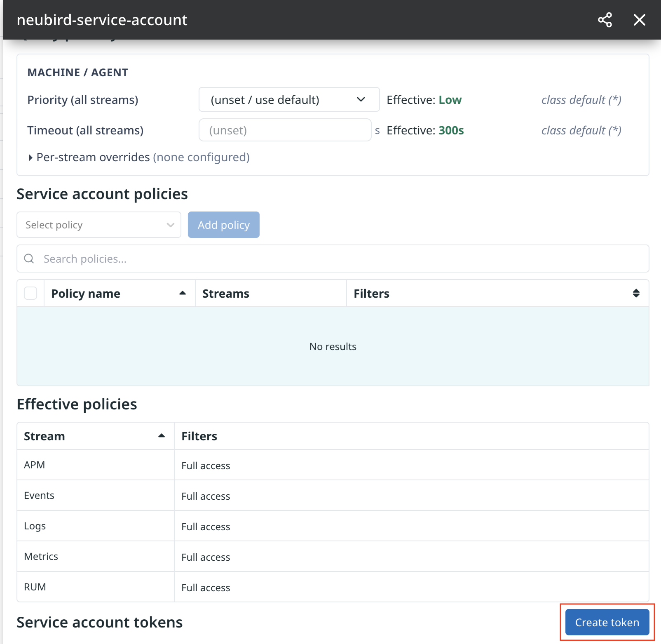The image size is (661, 644).
Task: Click the Timeout (all streams) input field
Action: [x=285, y=130]
